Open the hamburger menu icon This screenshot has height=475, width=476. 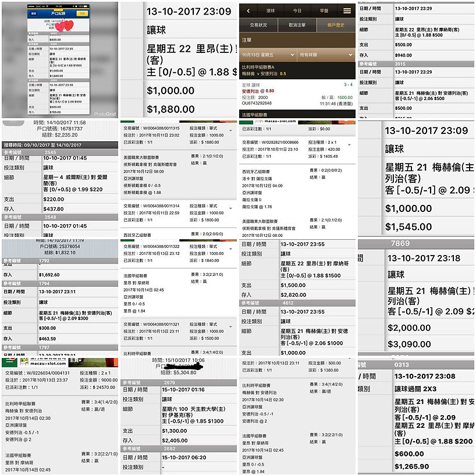pyautogui.click(x=347, y=11)
